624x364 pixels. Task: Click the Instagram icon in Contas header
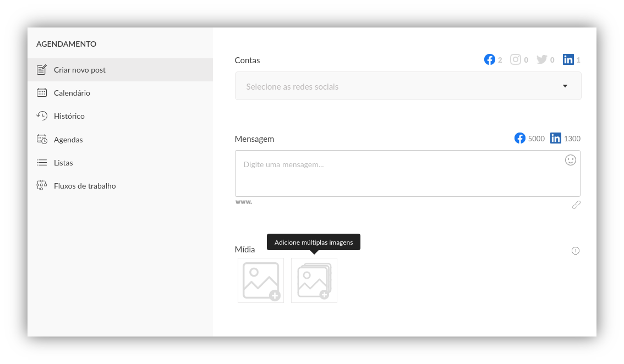click(516, 59)
